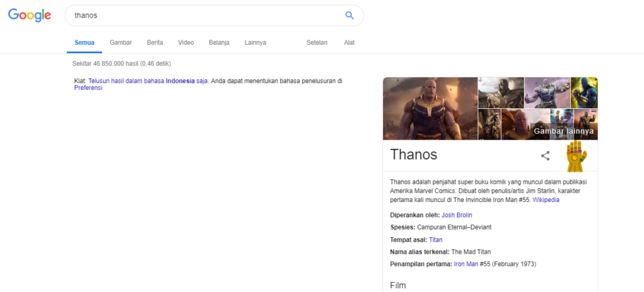This screenshot has width=644, height=292.
Task: Open the Video results tab
Action: click(186, 42)
